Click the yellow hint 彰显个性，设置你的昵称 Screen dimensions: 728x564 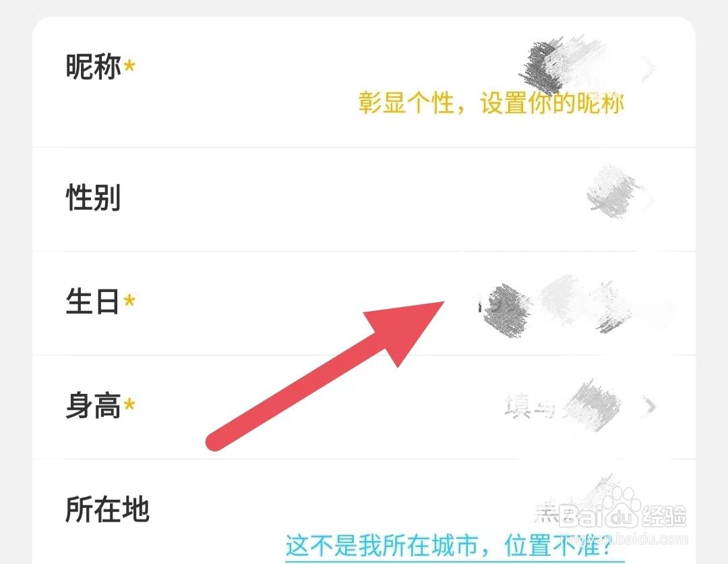coord(491,103)
